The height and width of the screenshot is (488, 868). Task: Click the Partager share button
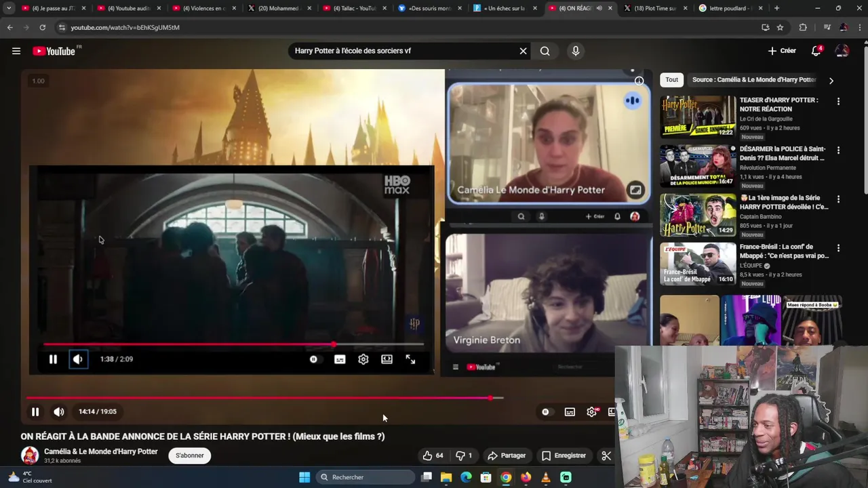coord(507,455)
